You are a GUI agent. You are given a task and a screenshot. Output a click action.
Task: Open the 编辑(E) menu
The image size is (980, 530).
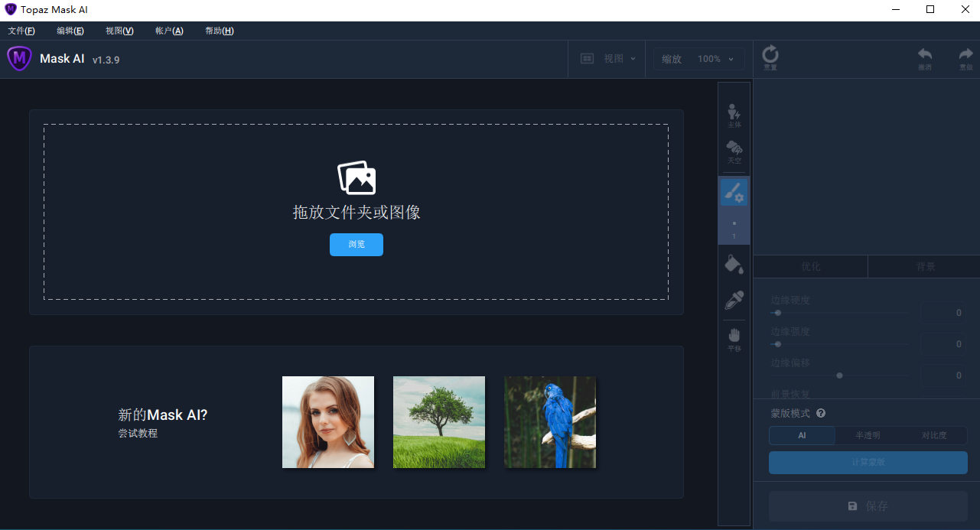(70, 31)
